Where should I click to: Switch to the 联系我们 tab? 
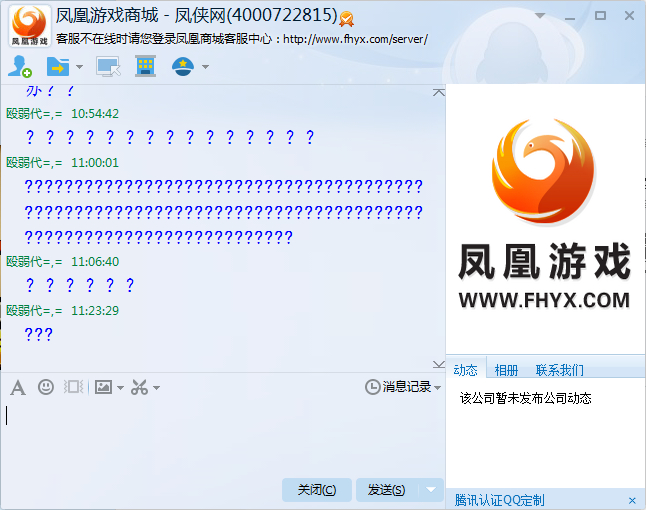point(559,370)
